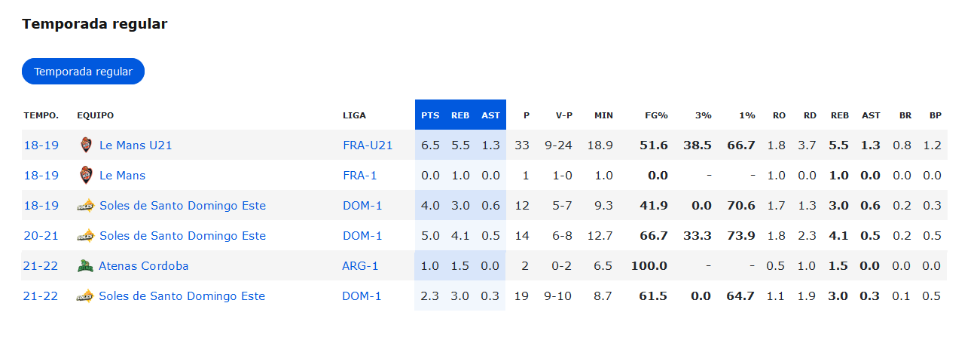Click Soles logo in 20-21 row

click(x=85, y=236)
